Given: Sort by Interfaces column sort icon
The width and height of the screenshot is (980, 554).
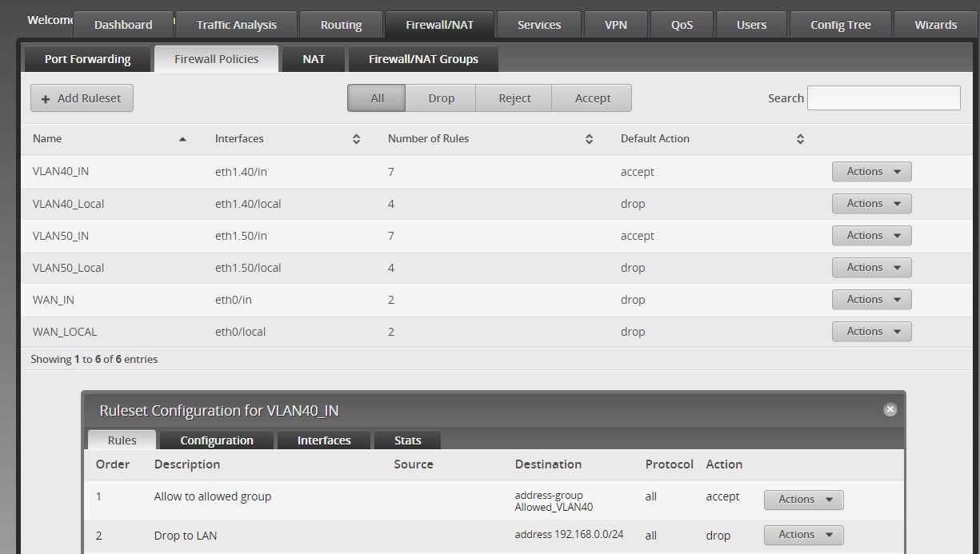Looking at the screenshot, I should pyautogui.click(x=356, y=139).
